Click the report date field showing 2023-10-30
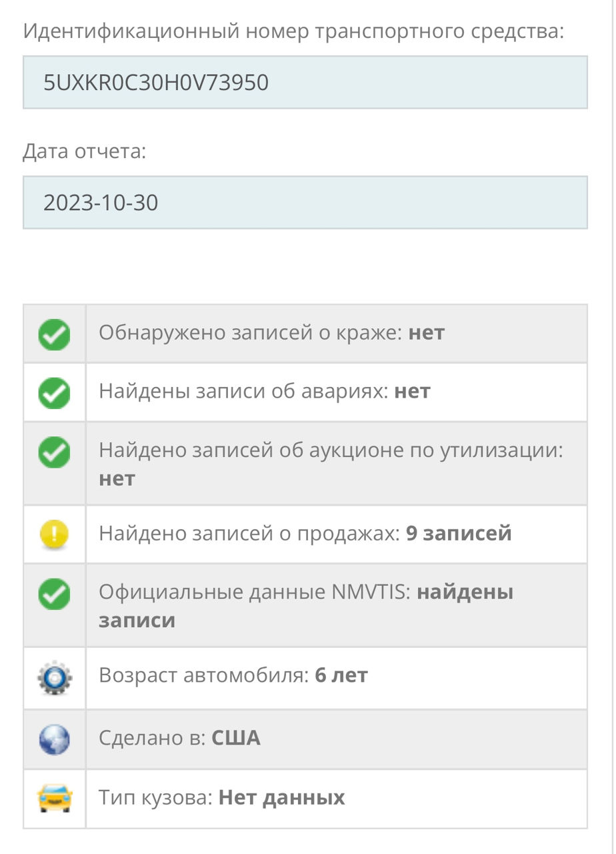Image resolution: width=616 pixels, height=854 pixels. 305,202
